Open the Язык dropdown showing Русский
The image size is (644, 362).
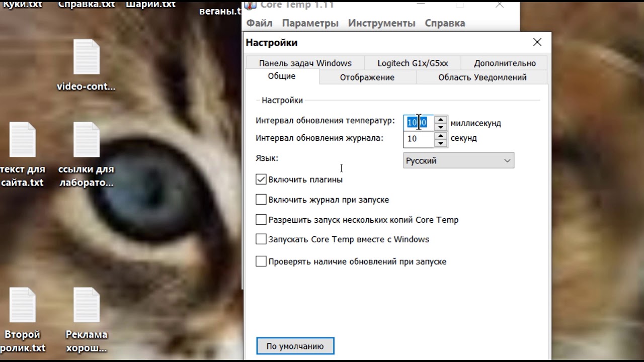[459, 161]
